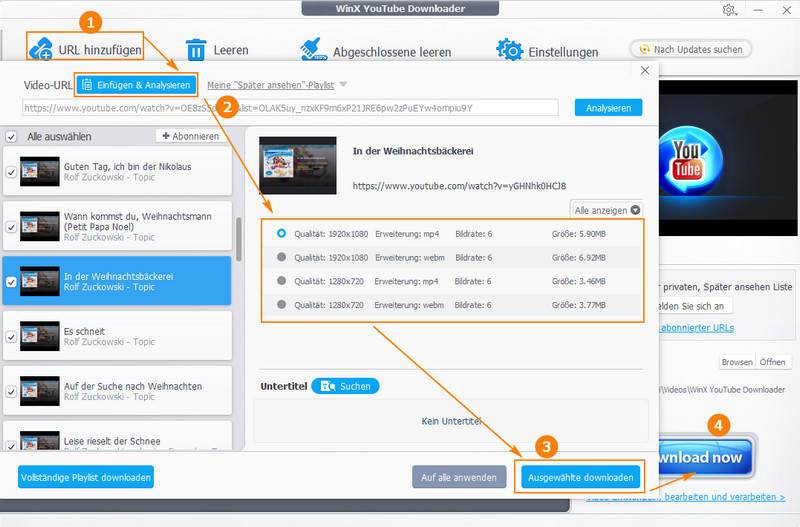Viewport: 800px width, 527px height.
Task: Toggle the Alle auswählen checkbox
Action: coord(11,137)
